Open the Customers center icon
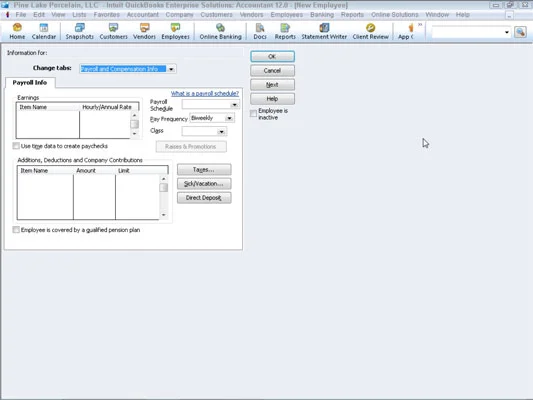This screenshot has height=400, width=533. (x=113, y=31)
